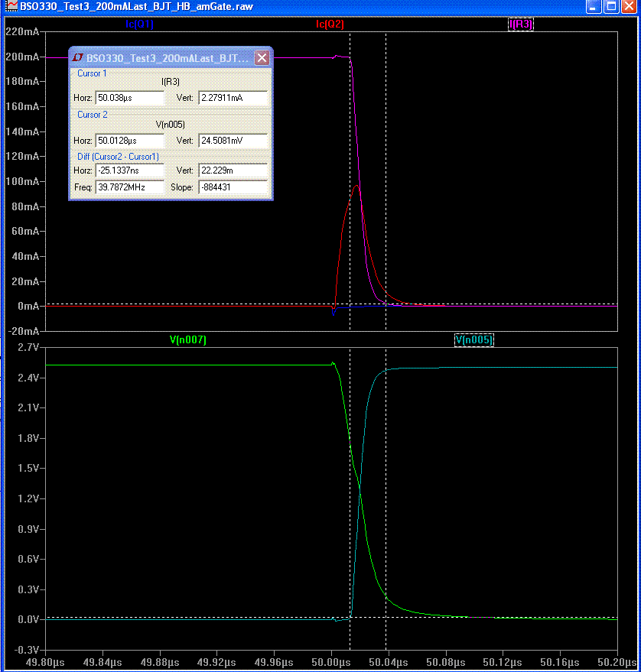Click the I(R3) name under Cursor 1
Screen dimensions: 641x672
(171, 82)
